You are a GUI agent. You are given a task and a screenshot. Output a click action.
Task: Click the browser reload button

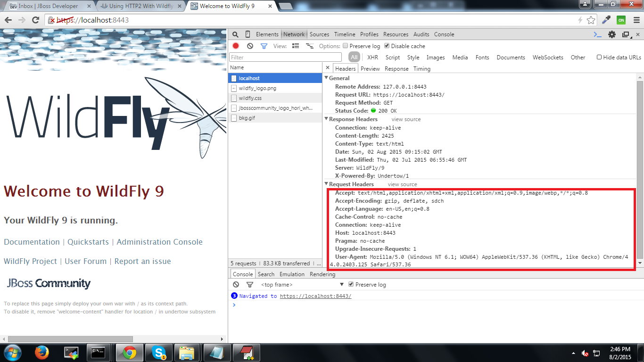point(35,20)
